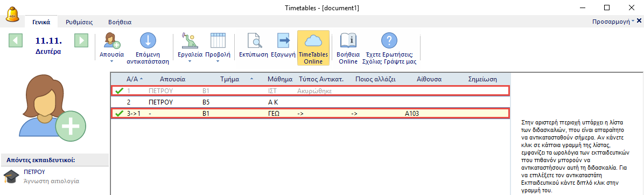The height and width of the screenshot is (195, 644).
Task: Open TimeTables Online cloud button
Action: coord(313,47)
